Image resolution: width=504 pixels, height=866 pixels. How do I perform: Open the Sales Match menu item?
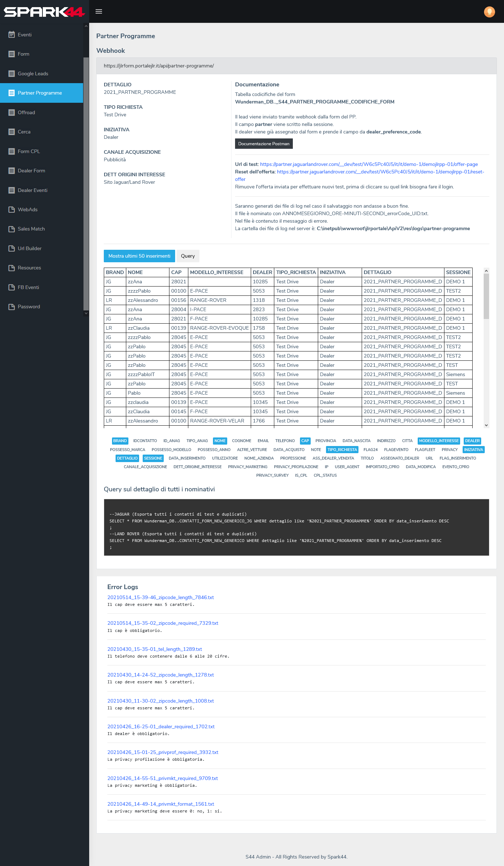[41, 229]
